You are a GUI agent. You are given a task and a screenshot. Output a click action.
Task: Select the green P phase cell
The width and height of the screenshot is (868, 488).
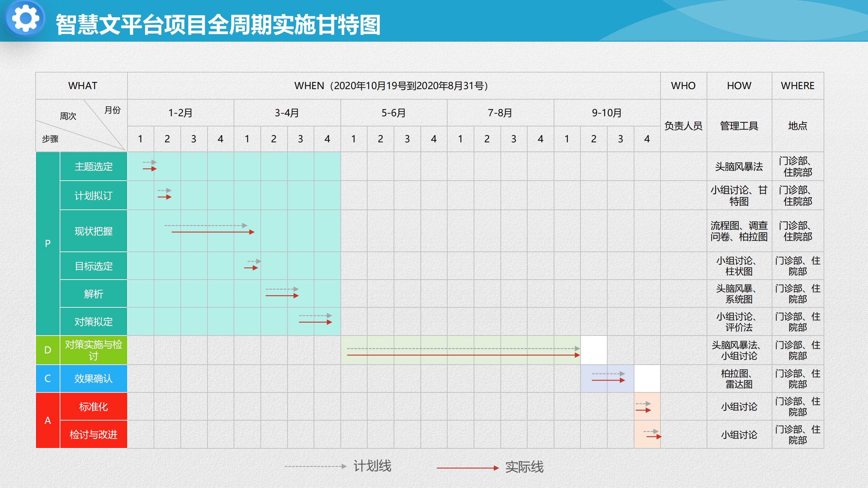click(x=48, y=243)
